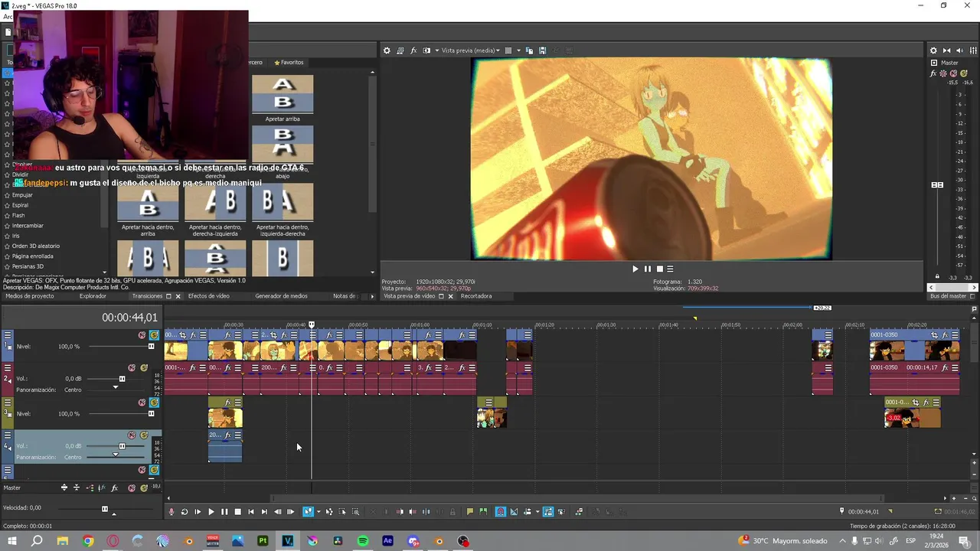980x551 pixels.
Task: Open split screen view dropdown arrow
Action: pyautogui.click(x=437, y=51)
